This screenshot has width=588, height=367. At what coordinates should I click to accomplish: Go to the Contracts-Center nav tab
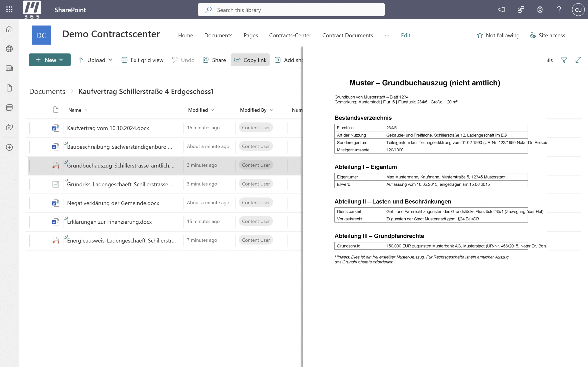290,35
